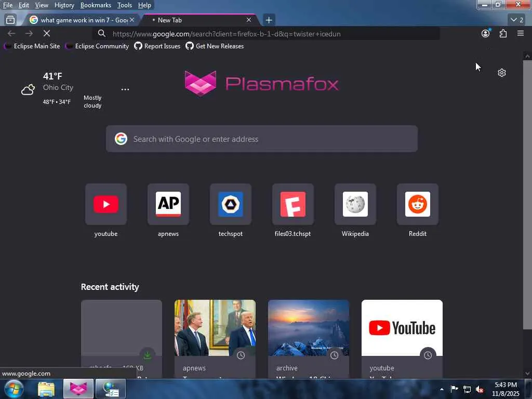Open the View menu

(x=42, y=5)
